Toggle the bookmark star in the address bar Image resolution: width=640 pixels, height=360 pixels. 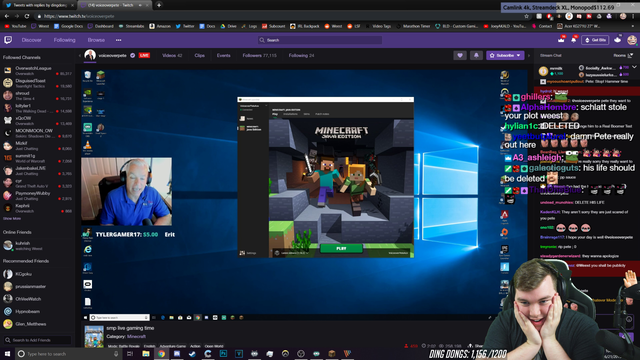click(527, 16)
